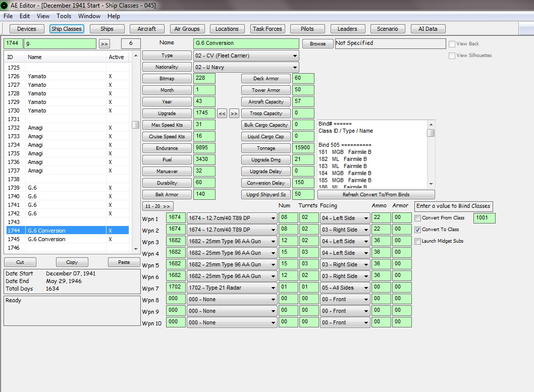534x392 pixels.
Task: Select row 1732 Amagi
Action: pyautogui.click(x=68, y=128)
